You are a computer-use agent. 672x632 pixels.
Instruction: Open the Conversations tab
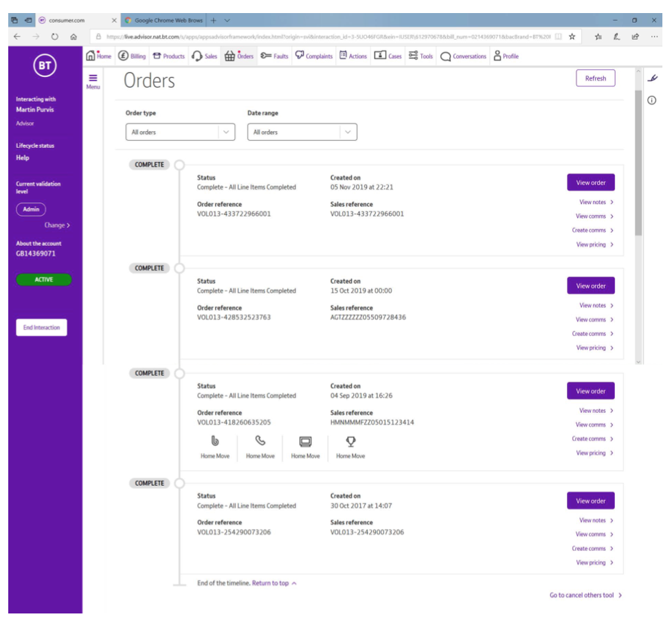tap(463, 56)
